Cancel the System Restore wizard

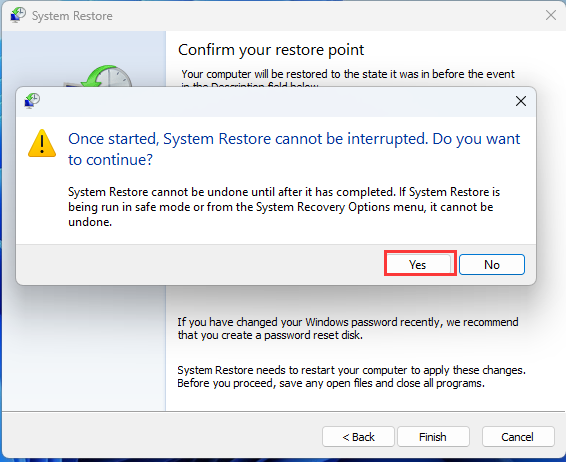click(518, 437)
